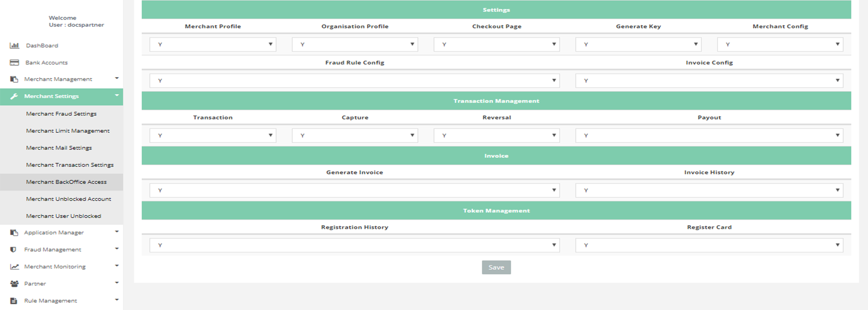Viewport: 868px width, 310px height.
Task: Go to Merchant Limit Management page
Action: point(67,131)
